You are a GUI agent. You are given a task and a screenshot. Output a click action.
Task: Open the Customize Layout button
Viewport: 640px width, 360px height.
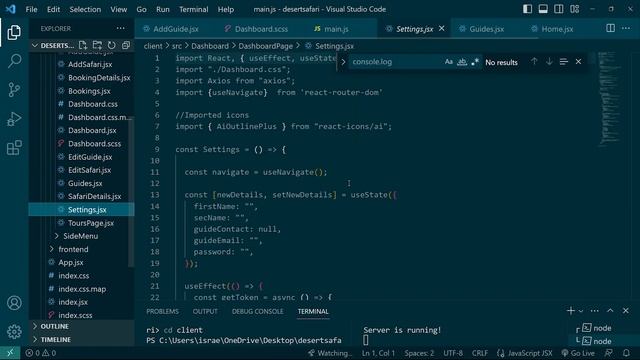pos(575,9)
